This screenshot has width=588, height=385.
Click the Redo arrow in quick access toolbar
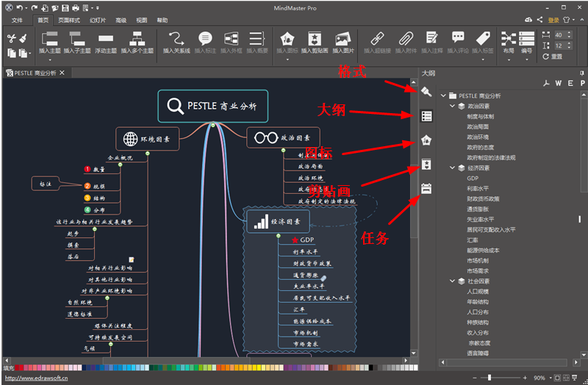click(x=34, y=7)
